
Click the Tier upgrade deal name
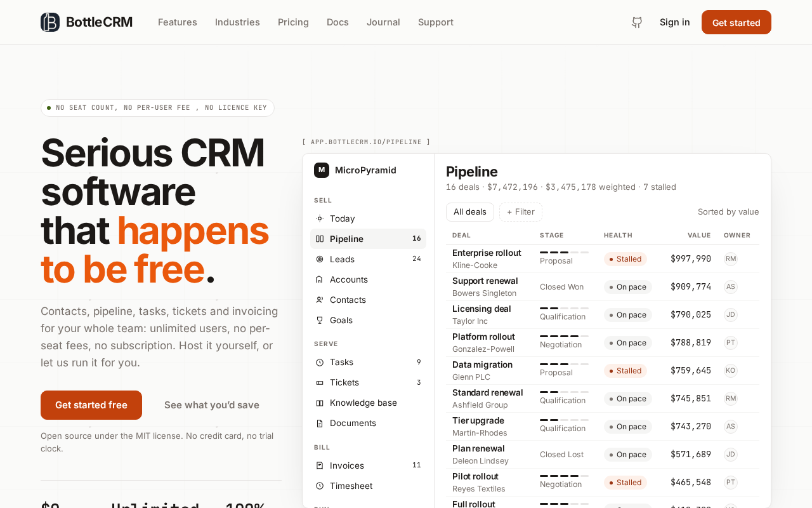coord(478,420)
